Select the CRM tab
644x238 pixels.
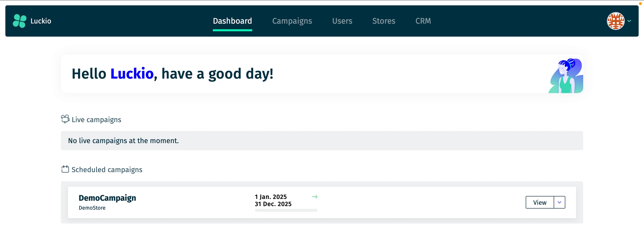(x=423, y=21)
